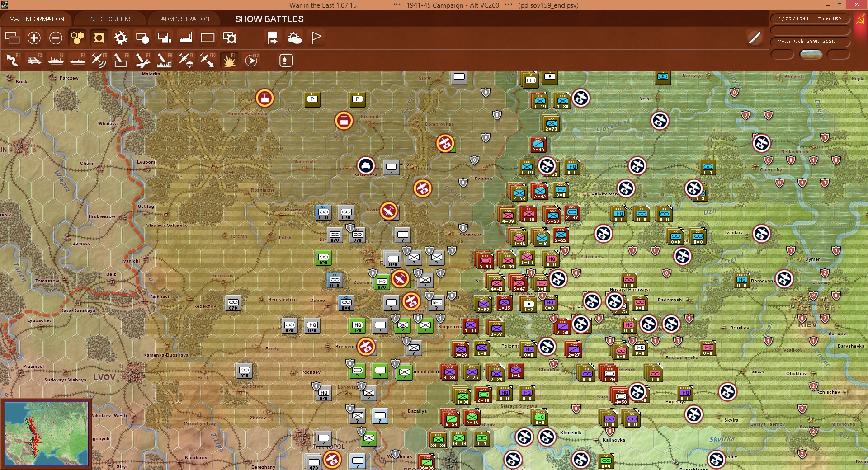Click the KIEV city label
This screenshot has width=868, height=470.
coord(807,324)
